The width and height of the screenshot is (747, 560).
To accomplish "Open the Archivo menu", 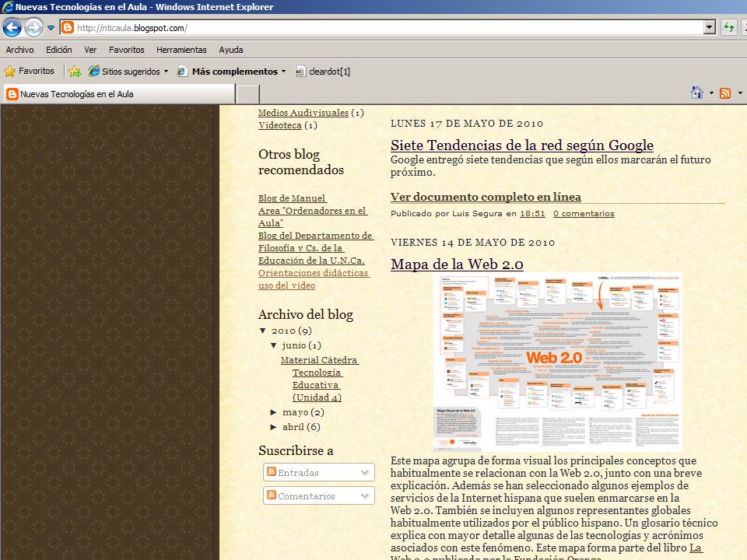I will click(x=19, y=50).
